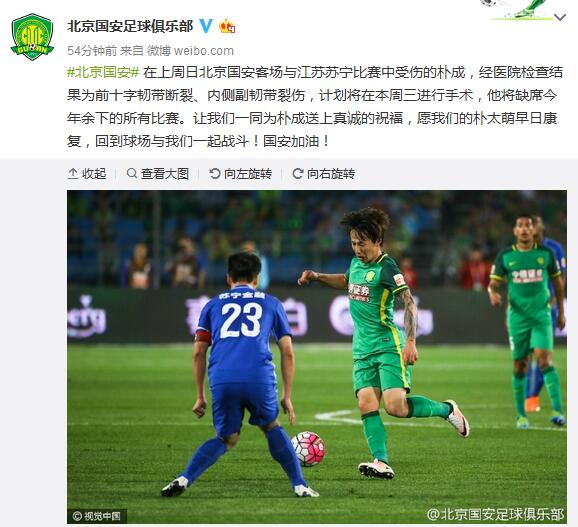
Task: Click the football boot decoration at top
Action: click(522, 9)
